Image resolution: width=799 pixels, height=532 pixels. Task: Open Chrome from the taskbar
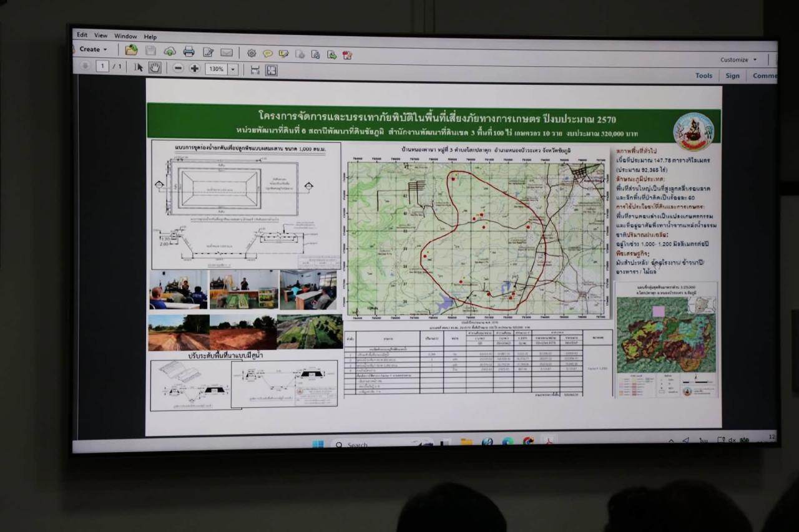pos(528,442)
